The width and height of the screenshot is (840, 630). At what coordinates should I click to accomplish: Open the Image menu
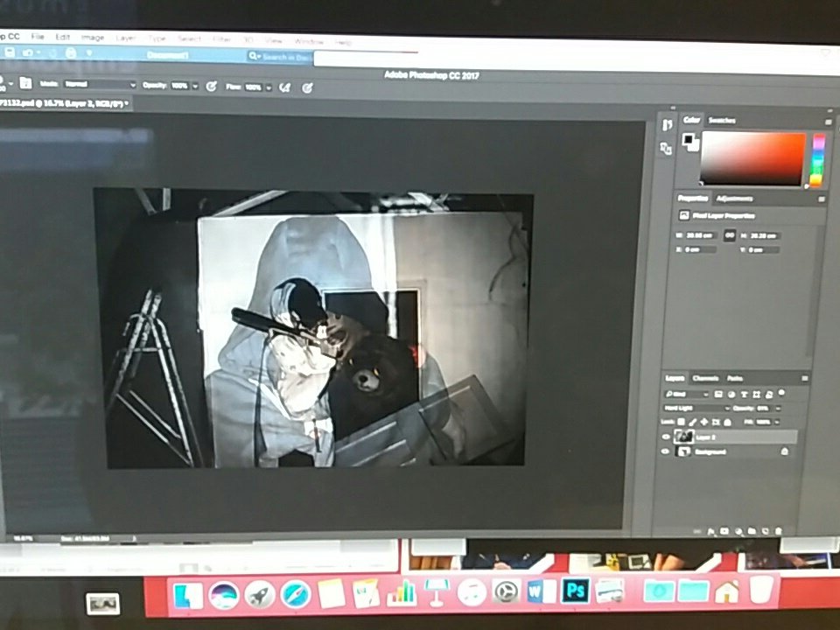tap(93, 38)
